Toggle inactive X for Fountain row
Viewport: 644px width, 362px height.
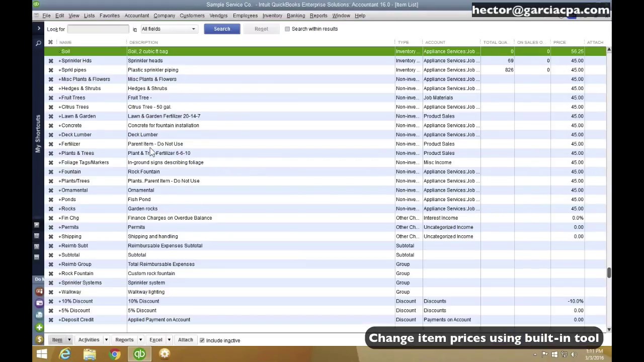pyautogui.click(x=51, y=172)
